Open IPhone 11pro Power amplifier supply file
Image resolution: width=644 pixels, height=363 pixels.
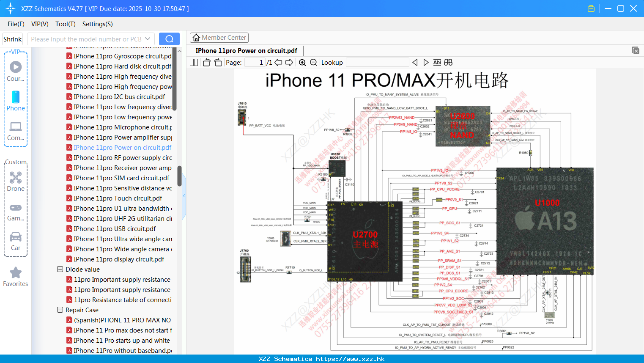coord(119,137)
